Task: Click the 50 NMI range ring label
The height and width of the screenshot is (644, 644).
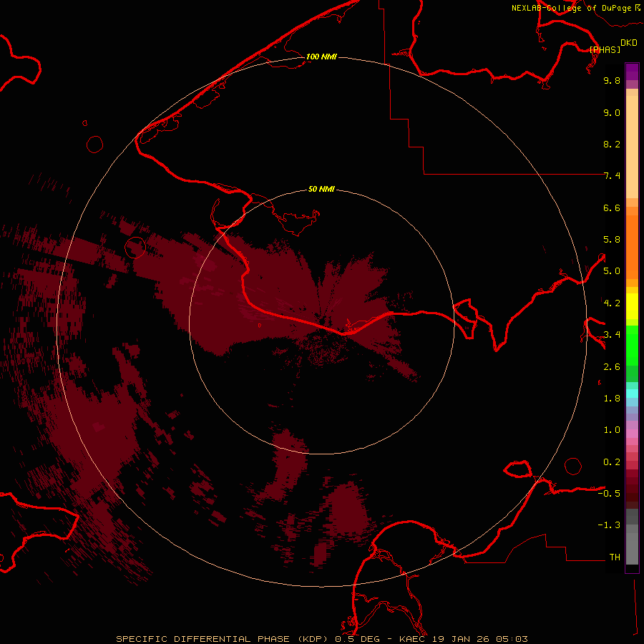Action: (321, 190)
